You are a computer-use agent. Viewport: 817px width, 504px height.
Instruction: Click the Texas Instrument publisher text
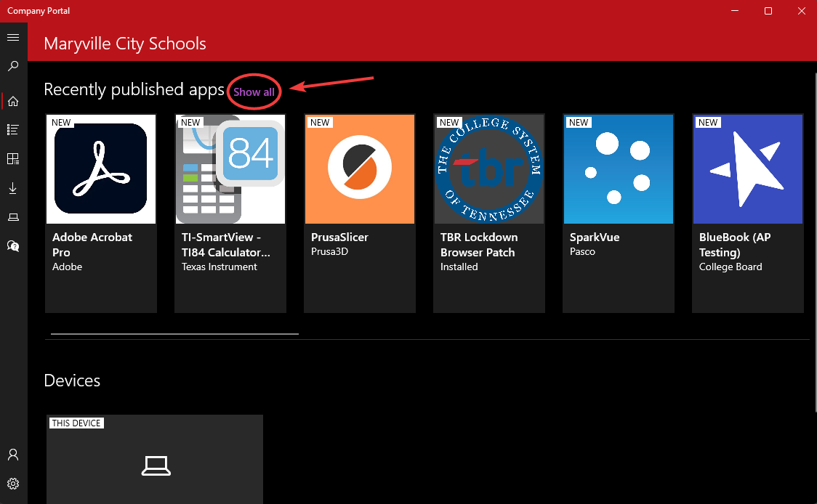[220, 267]
